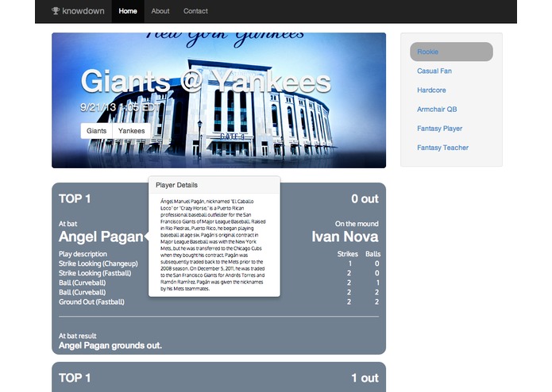Screen dimensions: 552x392
Task: Pick the Hardcore level
Action: (x=431, y=90)
